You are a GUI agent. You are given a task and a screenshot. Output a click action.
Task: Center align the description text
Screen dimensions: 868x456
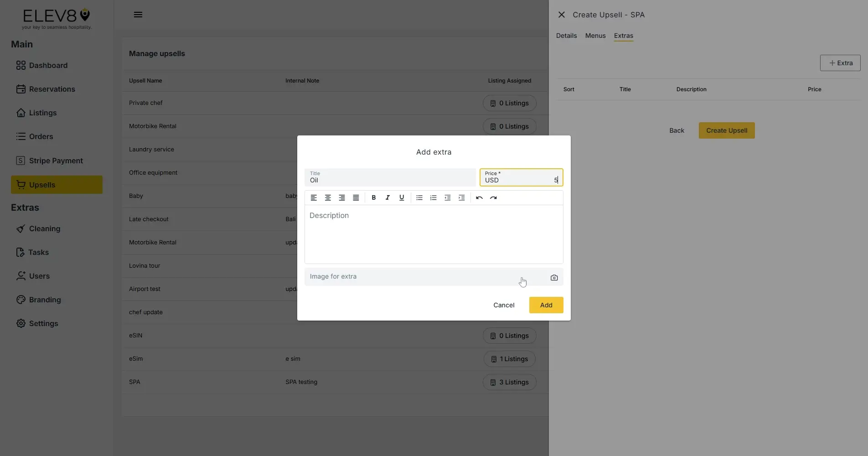327,197
